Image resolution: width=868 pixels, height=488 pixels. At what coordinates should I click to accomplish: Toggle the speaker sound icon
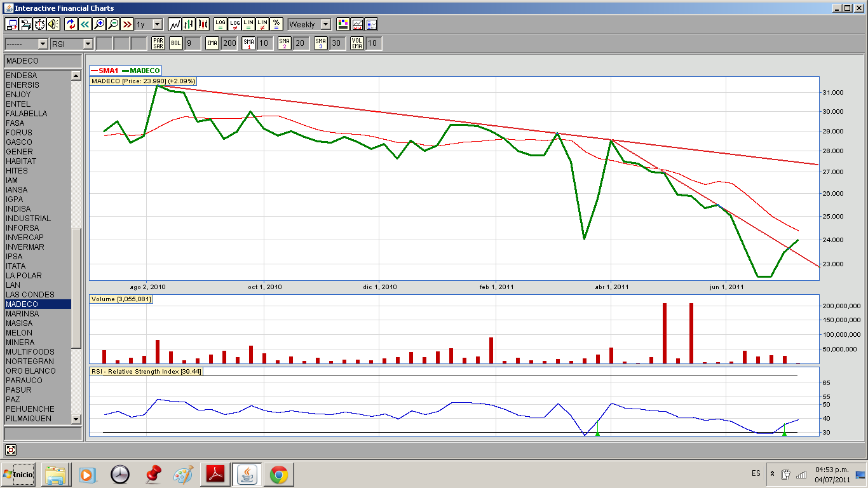[53, 24]
